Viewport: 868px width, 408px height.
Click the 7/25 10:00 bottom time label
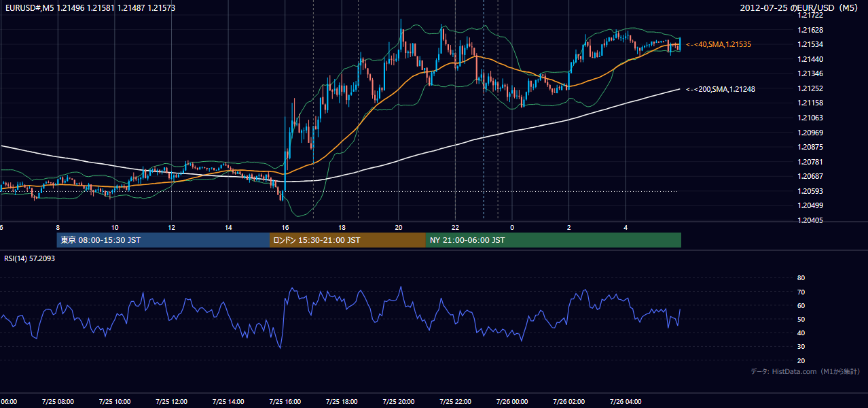114,401
